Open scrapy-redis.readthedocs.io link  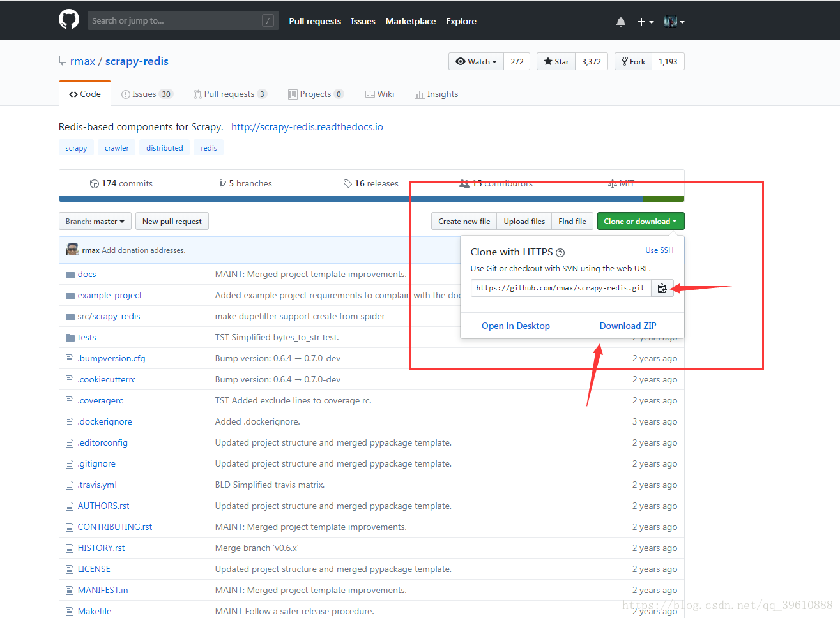point(307,126)
